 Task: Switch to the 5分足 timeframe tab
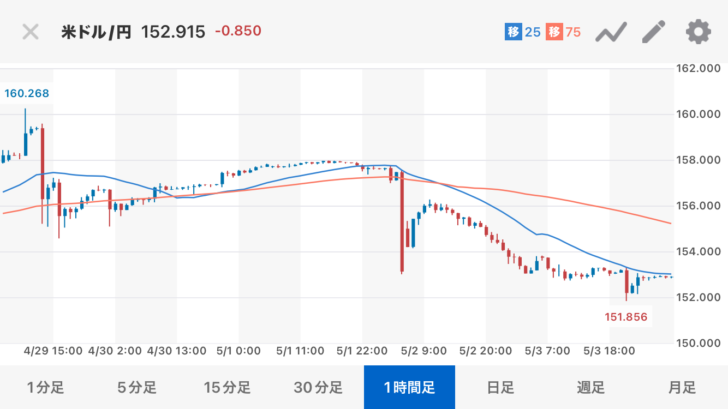click(x=136, y=387)
